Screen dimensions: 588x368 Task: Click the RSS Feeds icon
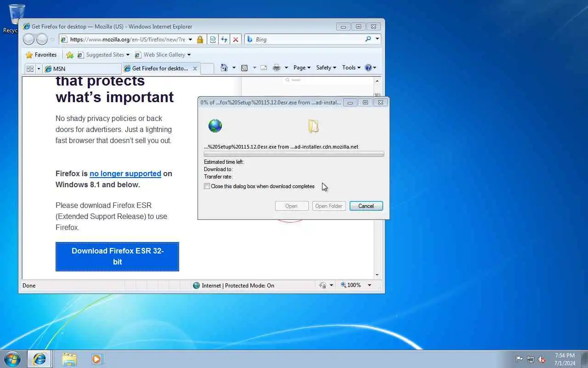point(244,68)
